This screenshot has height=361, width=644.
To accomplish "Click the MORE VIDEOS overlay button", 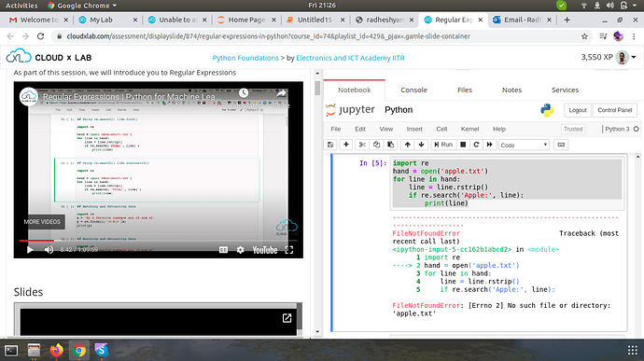I will pyautogui.click(x=42, y=222).
